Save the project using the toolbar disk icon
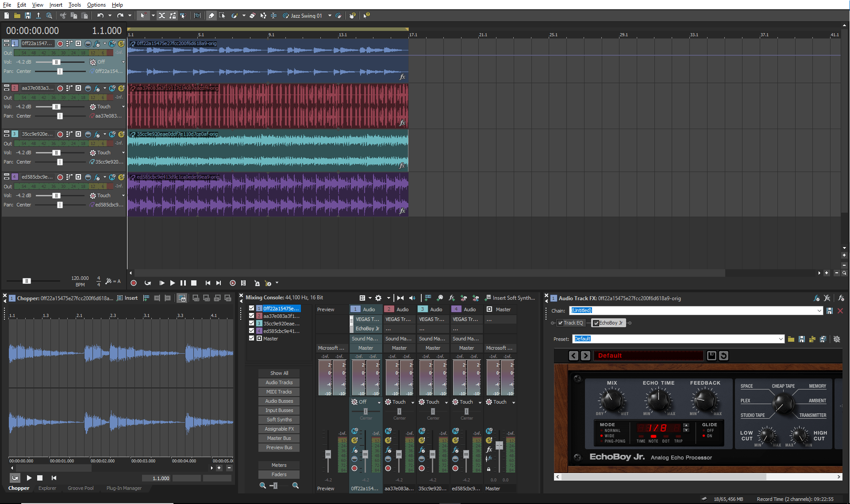The height and width of the screenshot is (504, 850). pyautogui.click(x=27, y=15)
